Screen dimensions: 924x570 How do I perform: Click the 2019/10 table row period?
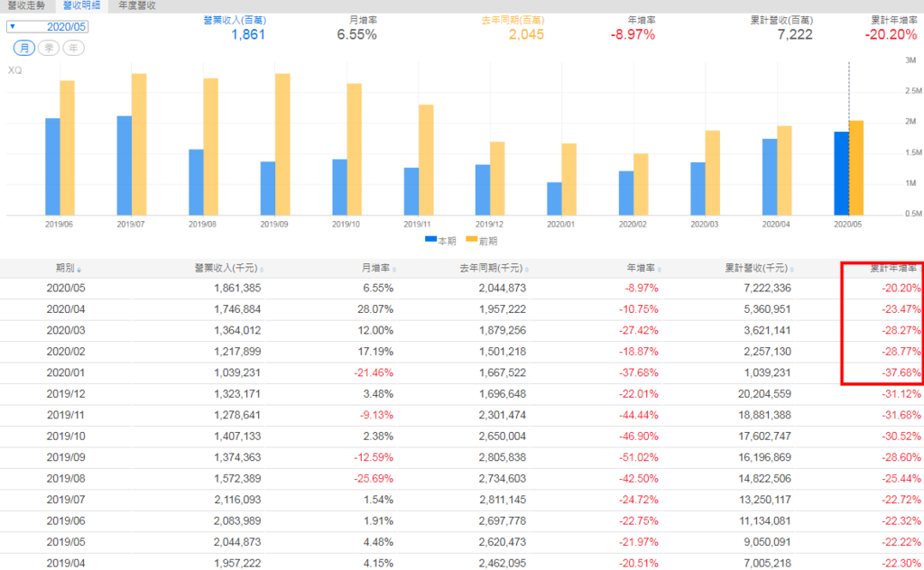(66, 437)
